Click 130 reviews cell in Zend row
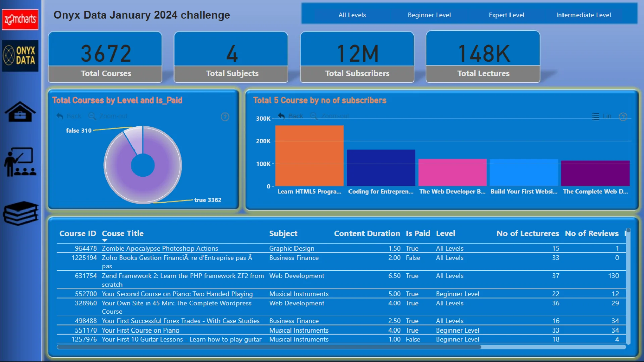Screen dimensions: 644x362 [613, 276]
